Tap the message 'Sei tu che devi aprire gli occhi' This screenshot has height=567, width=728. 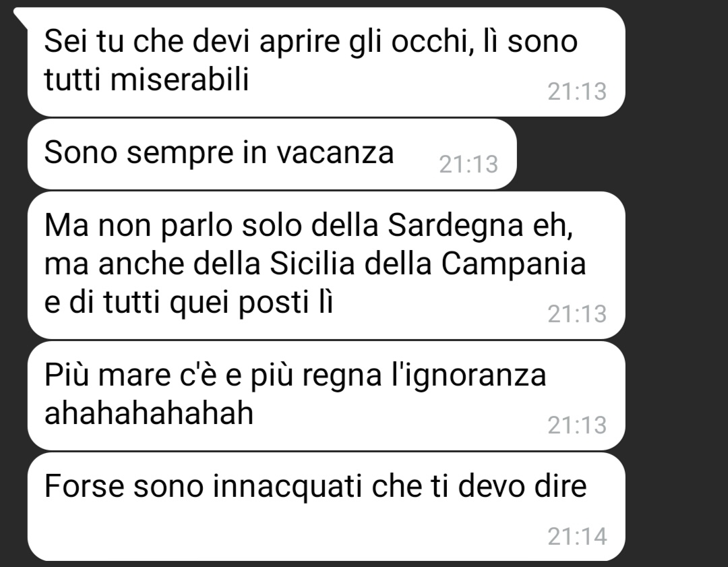tap(326, 62)
